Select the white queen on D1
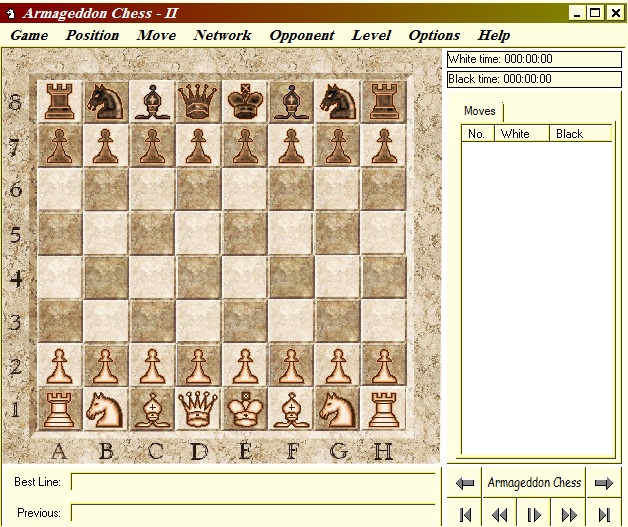The height and width of the screenshot is (527, 628). pos(199,409)
